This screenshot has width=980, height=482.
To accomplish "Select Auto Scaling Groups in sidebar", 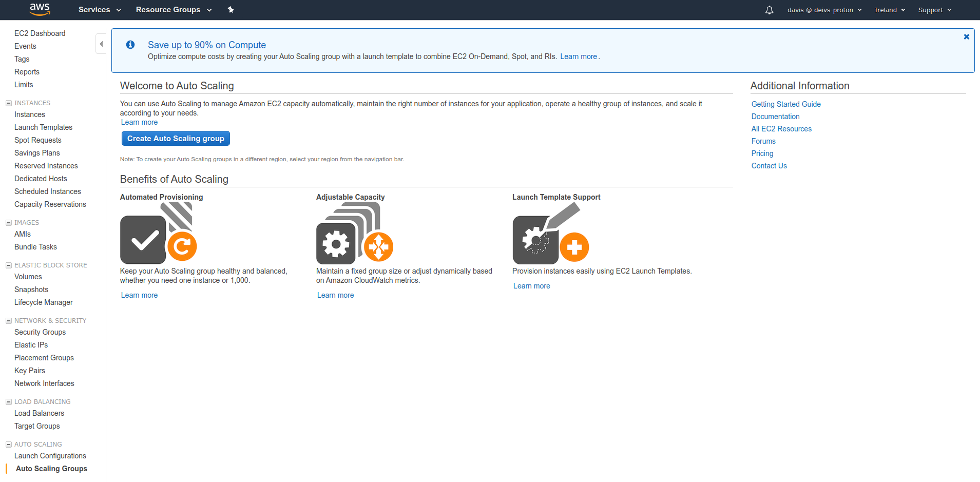I will (x=51, y=469).
